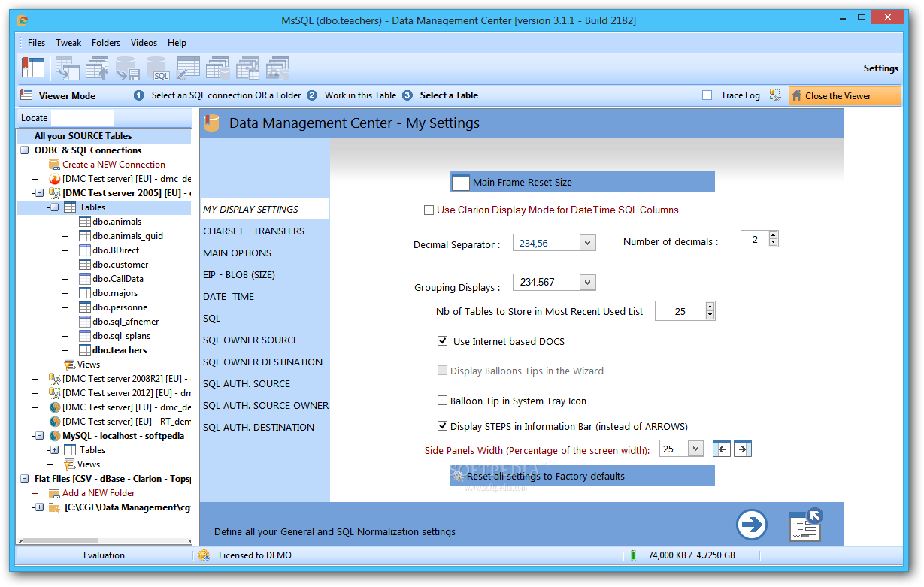Click the Trace Log settings icon
Viewport: 924px width, 587px height.
click(775, 95)
